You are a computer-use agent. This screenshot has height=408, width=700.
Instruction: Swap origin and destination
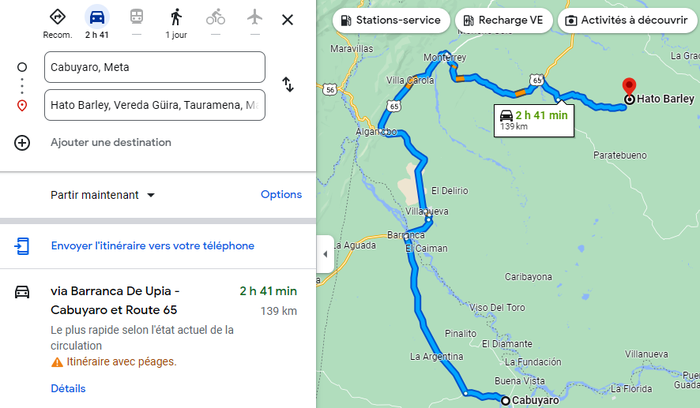pyautogui.click(x=288, y=85)
